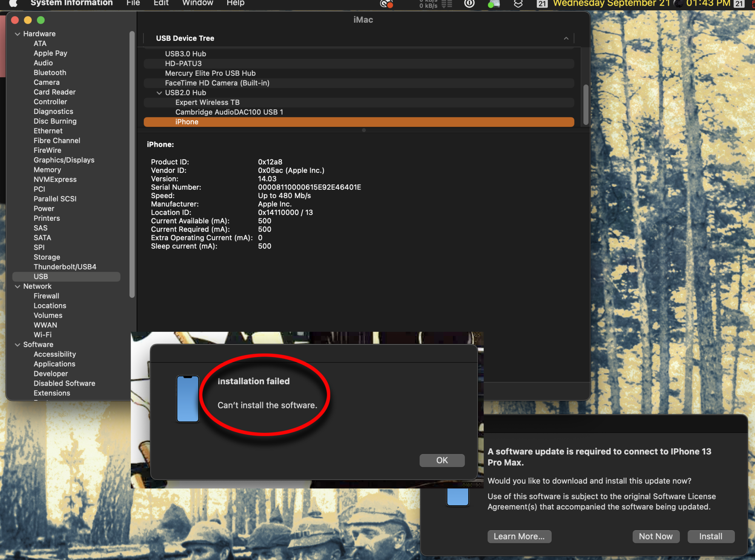755x560 pixels.
Task: Collapse the Hardware section
Action: click(x=17, y=34)
